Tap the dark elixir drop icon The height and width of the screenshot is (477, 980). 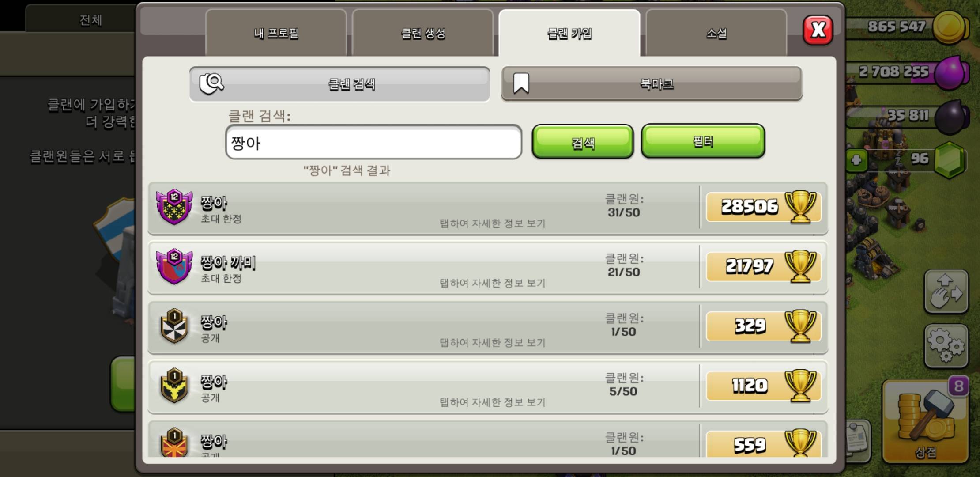pyautogui.click(x=951, y=117)
